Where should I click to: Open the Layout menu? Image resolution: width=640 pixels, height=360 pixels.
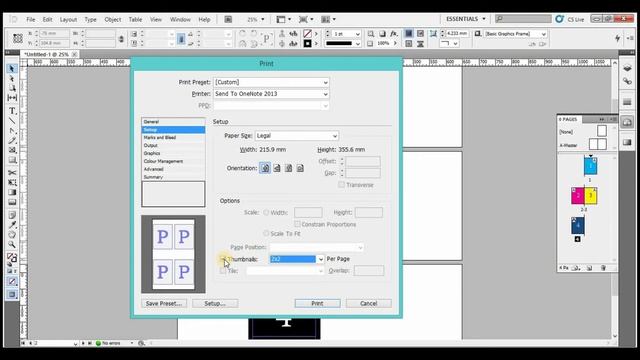(68, 19)
